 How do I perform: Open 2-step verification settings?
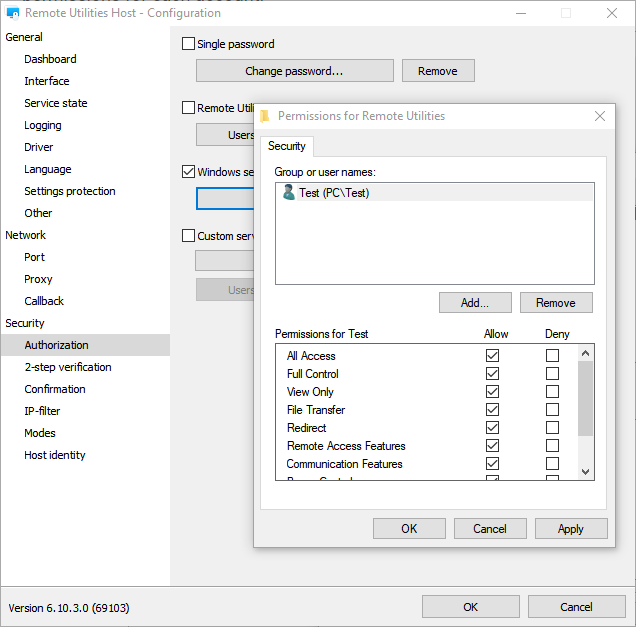(x=68, y=367)
